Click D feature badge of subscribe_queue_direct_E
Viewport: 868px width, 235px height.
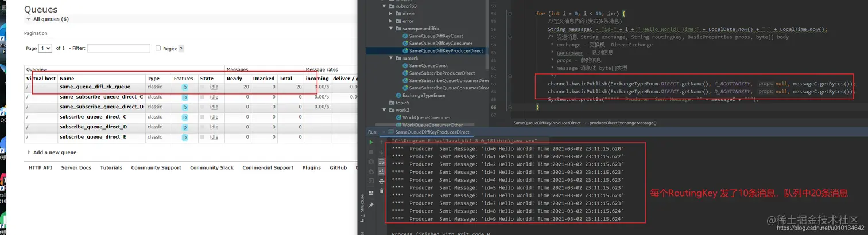click(185, 138)
